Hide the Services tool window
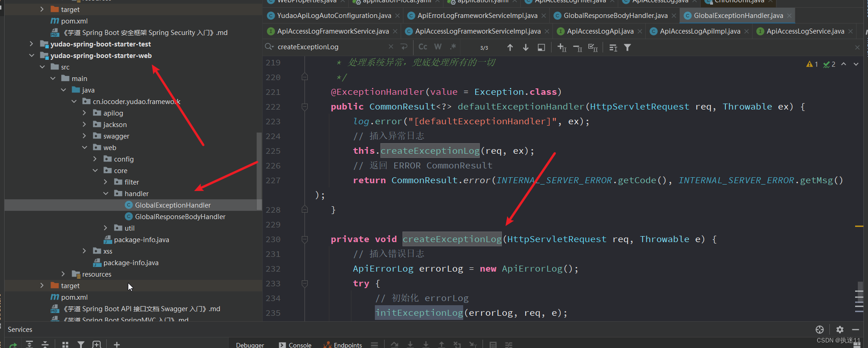Screen dimensions: 868x348 [856, 330]
